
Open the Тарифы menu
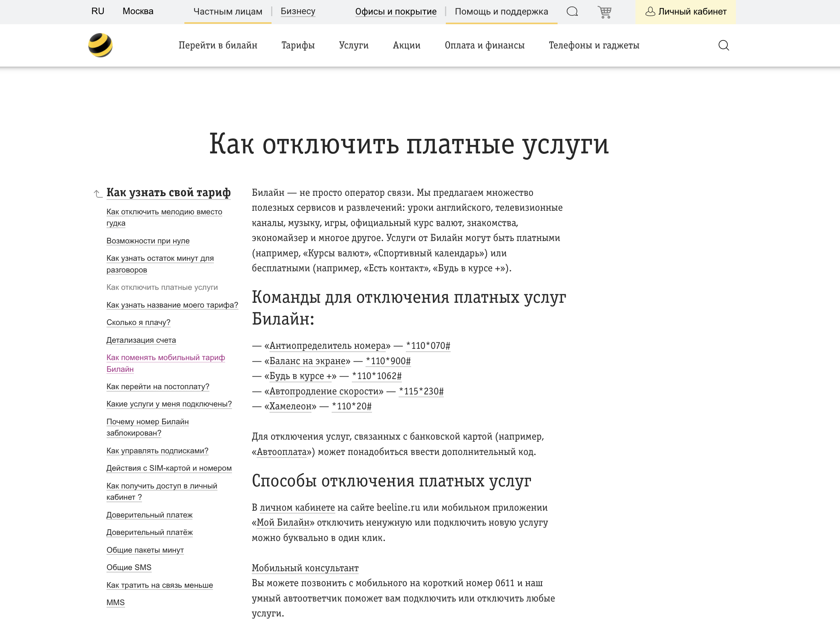coord(298,45)
